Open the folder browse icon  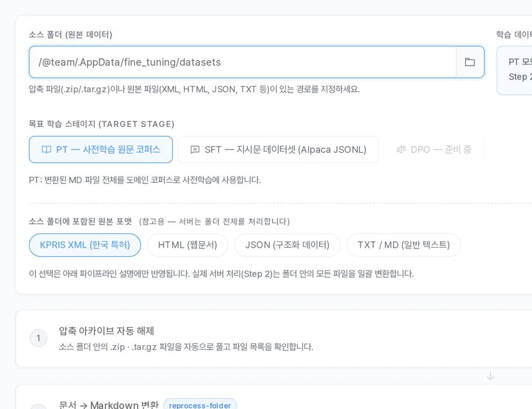coord(470,62)
